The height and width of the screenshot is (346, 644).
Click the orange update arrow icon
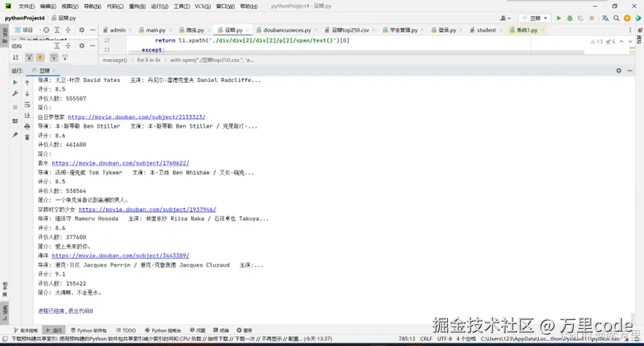point(627,18)
